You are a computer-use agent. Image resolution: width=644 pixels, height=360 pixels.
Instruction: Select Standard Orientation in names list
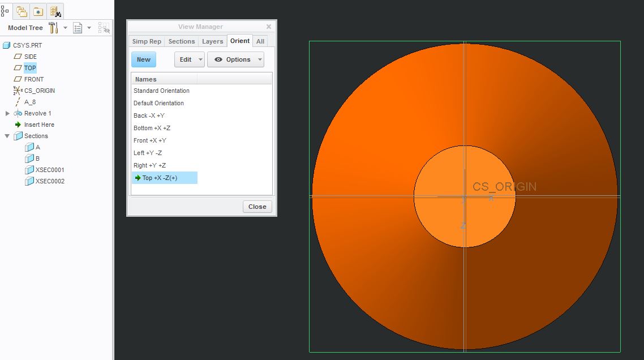click(161, 91)
